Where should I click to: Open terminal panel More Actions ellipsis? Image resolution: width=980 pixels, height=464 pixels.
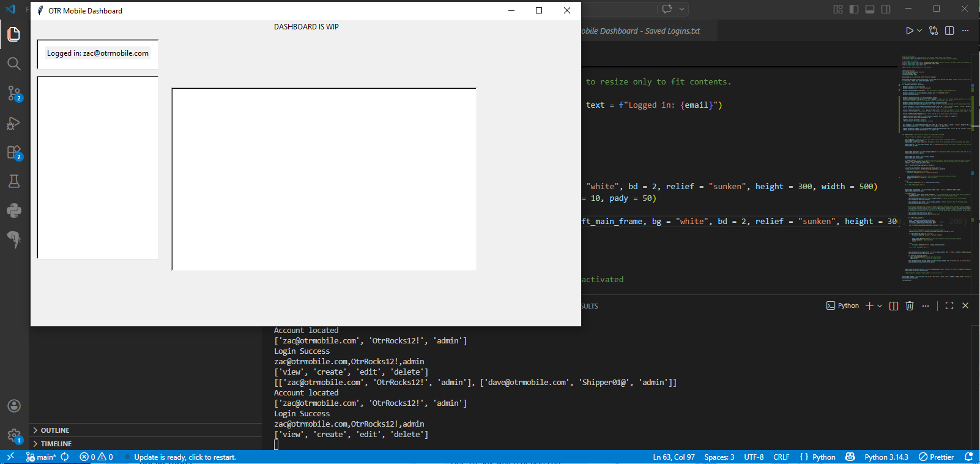[x=926, y=305]
